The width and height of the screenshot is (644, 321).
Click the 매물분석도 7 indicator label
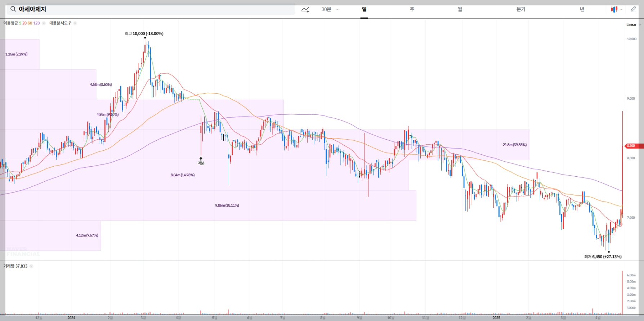pyautogui.click(x=60, y=23)
